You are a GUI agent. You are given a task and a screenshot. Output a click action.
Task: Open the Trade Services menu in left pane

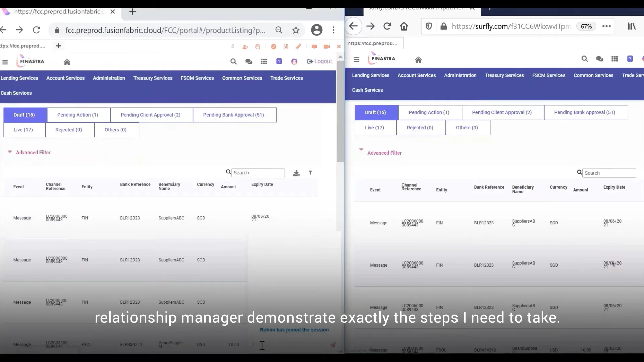[286, 78]
